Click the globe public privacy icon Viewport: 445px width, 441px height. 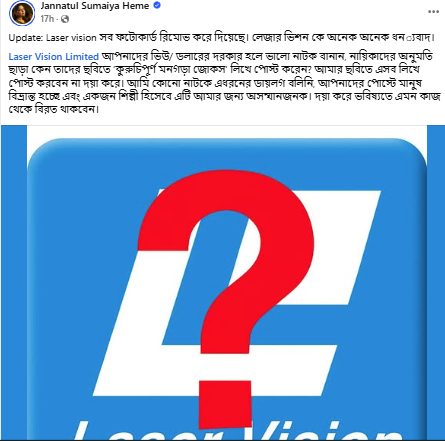[65, 19]
